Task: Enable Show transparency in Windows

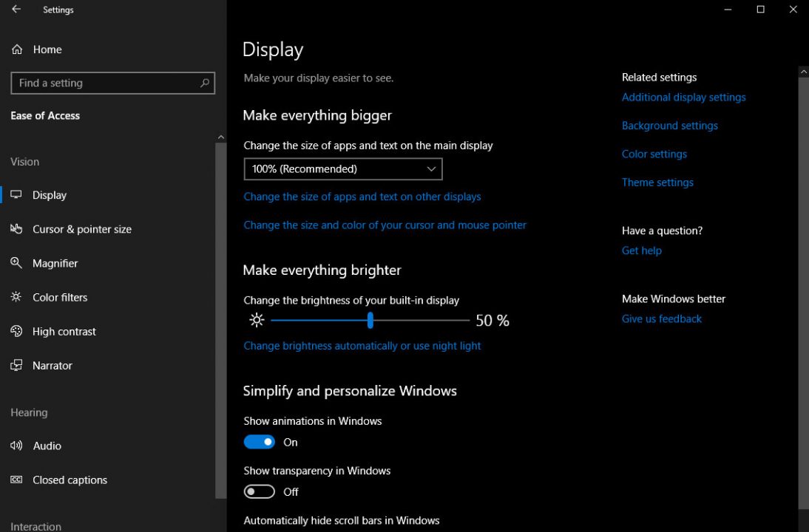Action: [259, 491]
